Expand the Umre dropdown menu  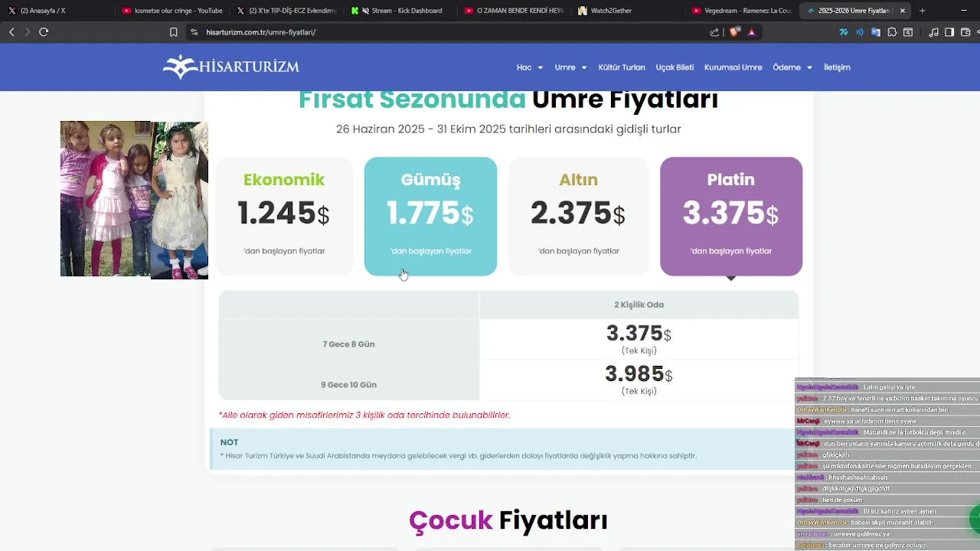coord(570,67)
